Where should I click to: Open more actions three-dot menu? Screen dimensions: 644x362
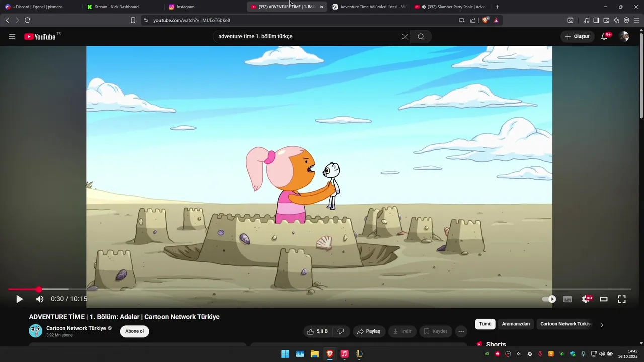pyautogui.click(x=461, y=331)
